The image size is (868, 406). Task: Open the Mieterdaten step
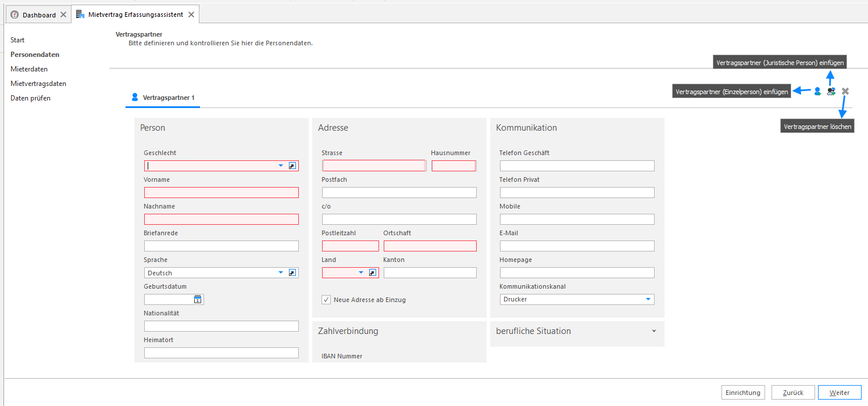click(29, 69)
